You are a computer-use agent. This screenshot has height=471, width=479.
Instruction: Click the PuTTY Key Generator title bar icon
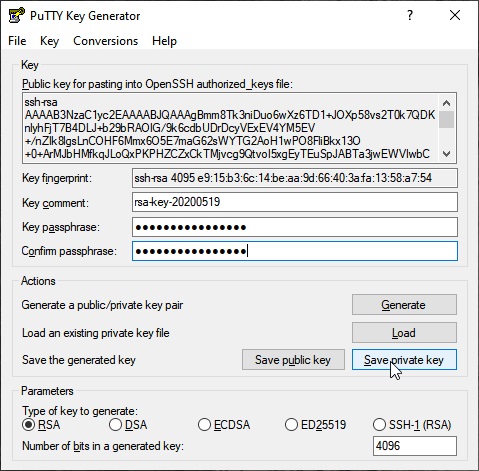pyautogui.click(x=16, y=15)
